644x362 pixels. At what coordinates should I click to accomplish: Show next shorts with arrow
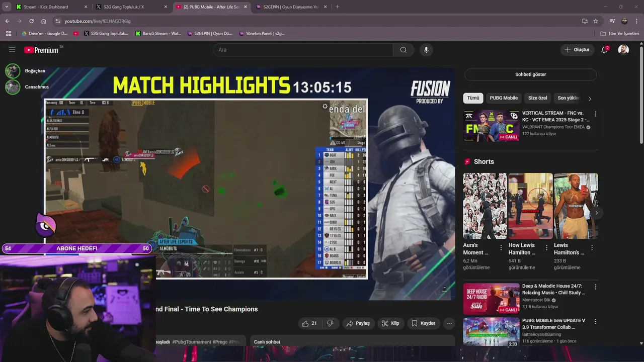click(x=596, y=213)
